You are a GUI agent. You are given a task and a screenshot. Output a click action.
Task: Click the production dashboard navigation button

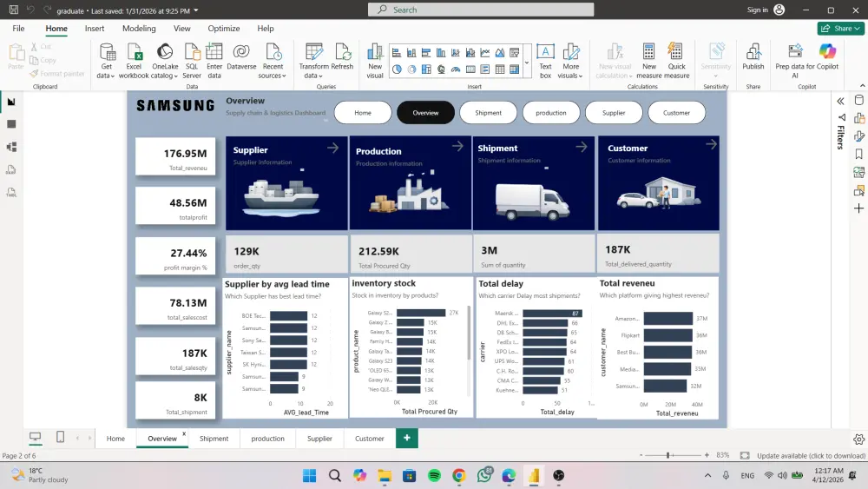click(551, 112)
